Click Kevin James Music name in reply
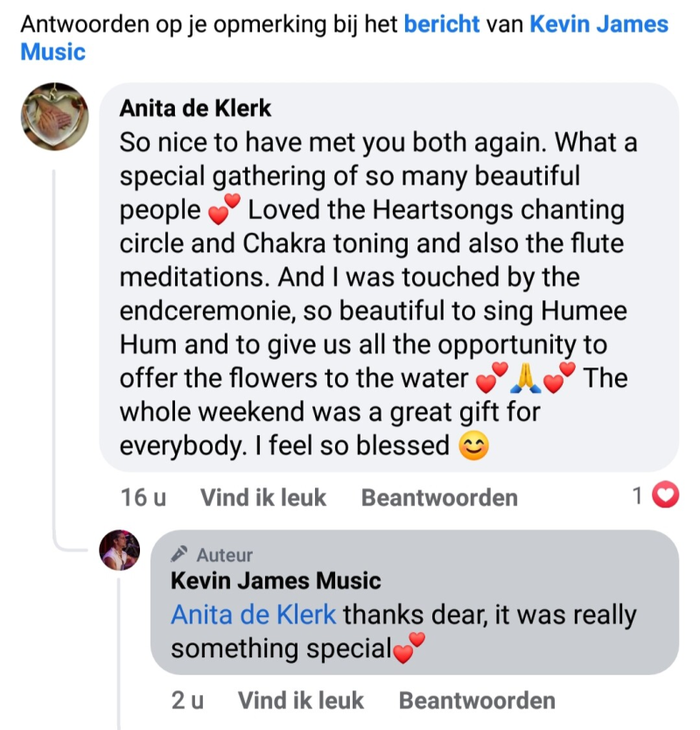Image resolution: width=700 pixels, height=730 pixels. pos(276,580)
